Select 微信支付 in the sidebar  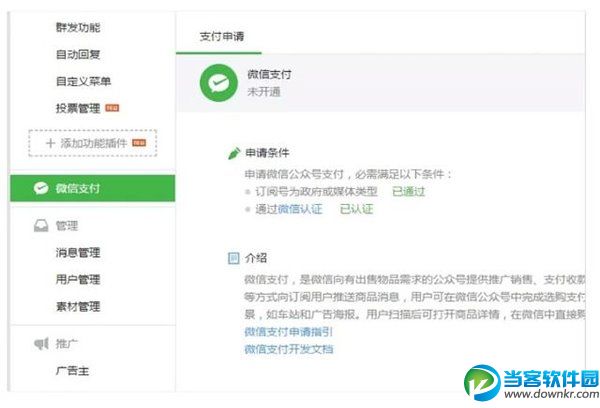[x=78, y=187]
